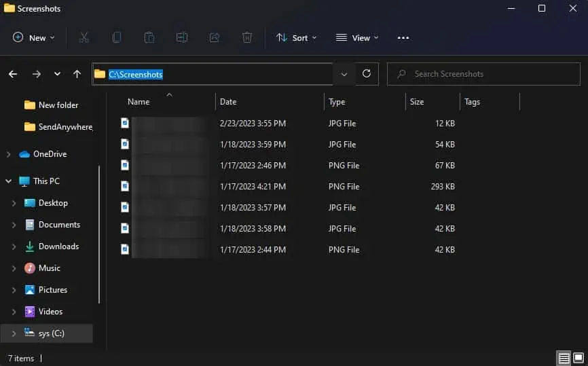Open Music in the navigation pane
The width and height of the screenshot is (588, 366).
tap(42, 268)
